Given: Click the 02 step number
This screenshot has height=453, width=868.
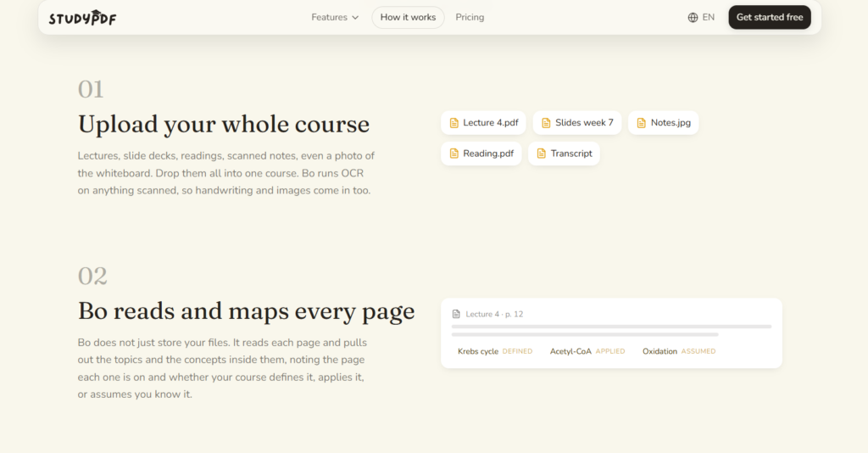Looking at the screenshot, I should 92,276.
